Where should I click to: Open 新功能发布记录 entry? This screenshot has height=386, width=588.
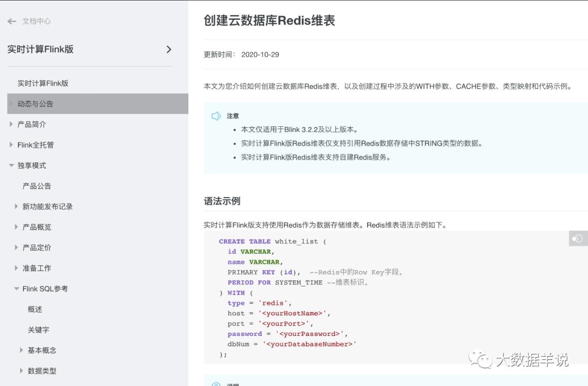pos(47,206)
